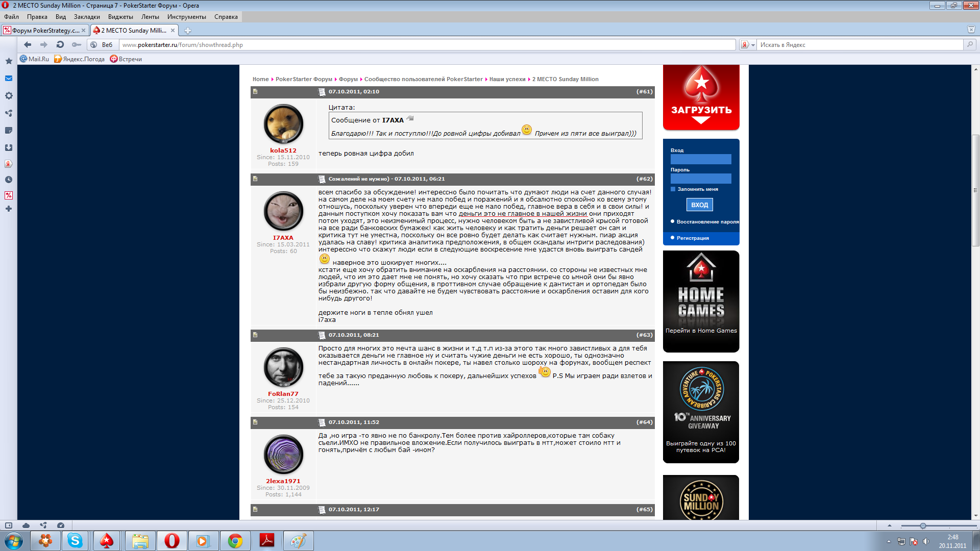Open the 'Закладки' menu
The width and height of the screenshot is (980, 551).
tap(86, 17)
